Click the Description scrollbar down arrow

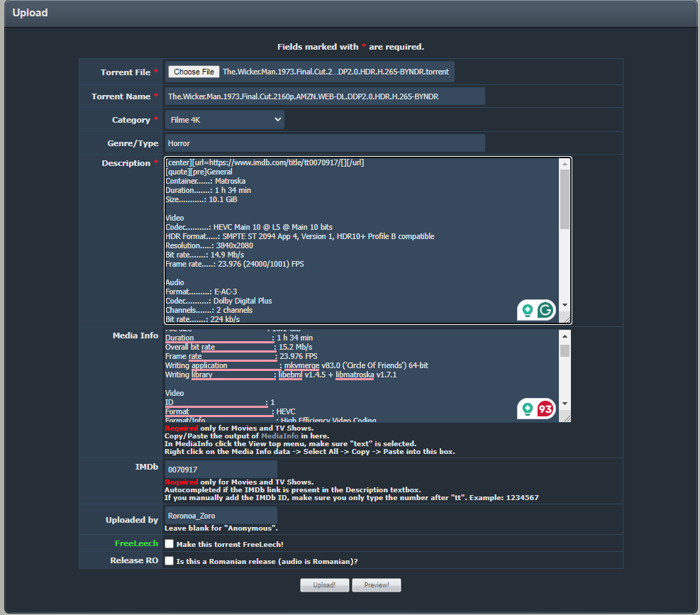[565, 304]
